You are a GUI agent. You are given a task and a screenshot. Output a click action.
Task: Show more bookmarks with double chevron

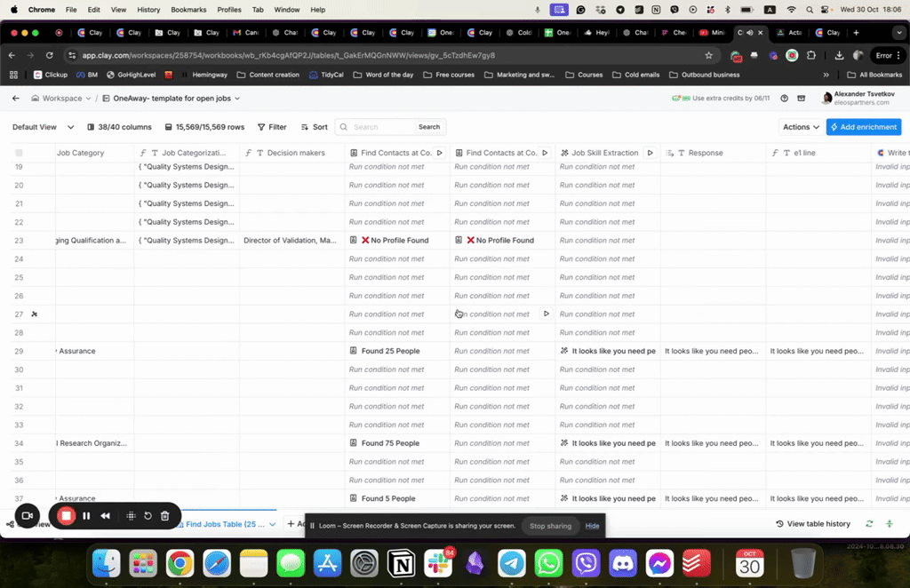[x=826, y=75]
